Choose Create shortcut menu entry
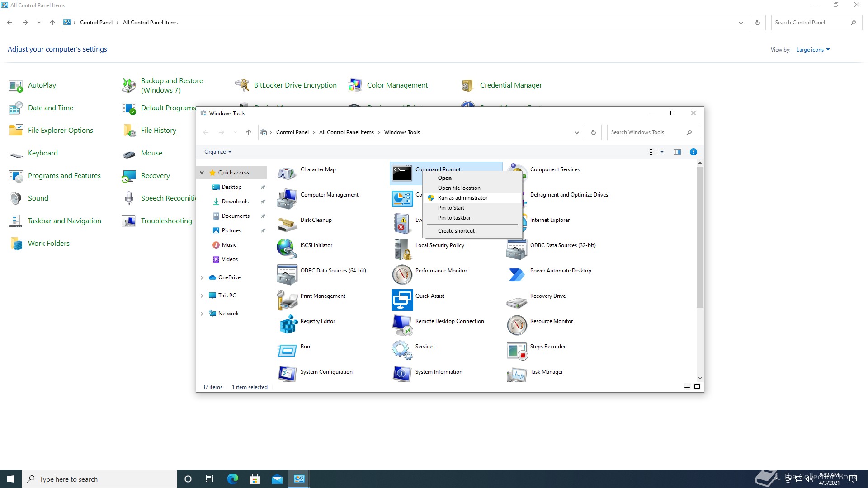 click(472, 231)
